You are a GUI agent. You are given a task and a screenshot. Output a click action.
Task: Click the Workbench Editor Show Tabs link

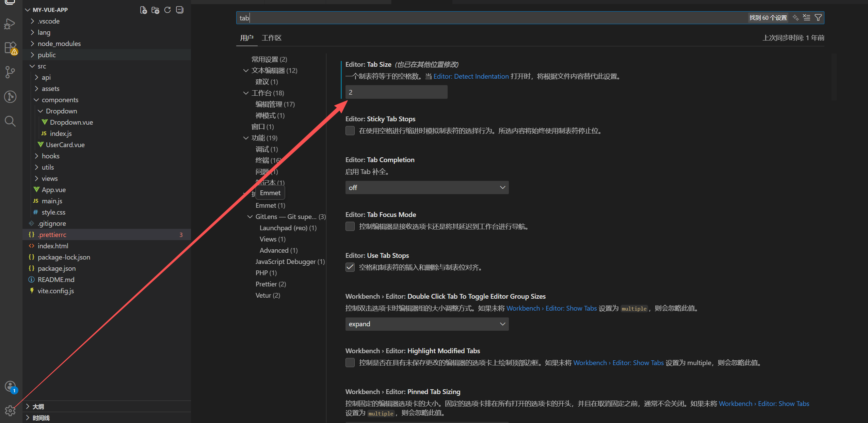tap(551, 308)
